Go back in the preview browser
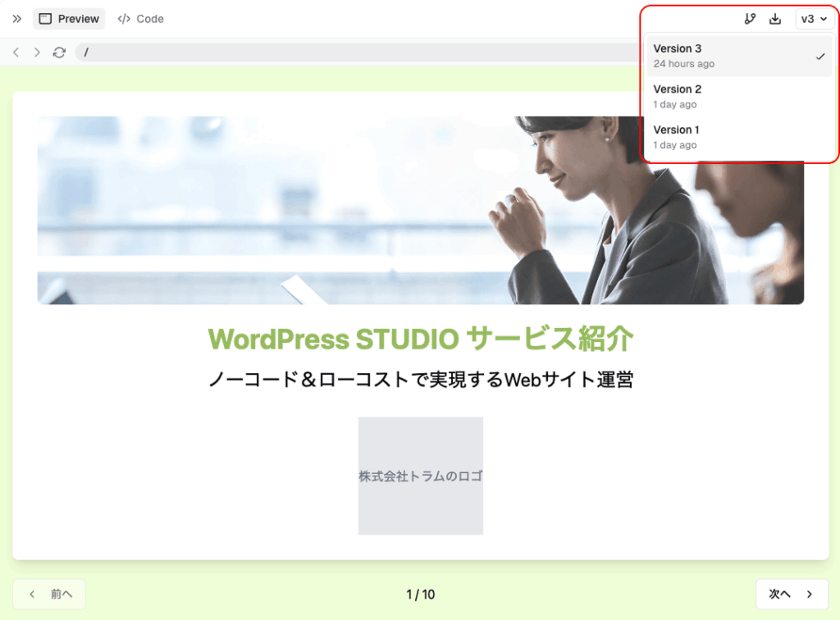 (x=16, y=52)
